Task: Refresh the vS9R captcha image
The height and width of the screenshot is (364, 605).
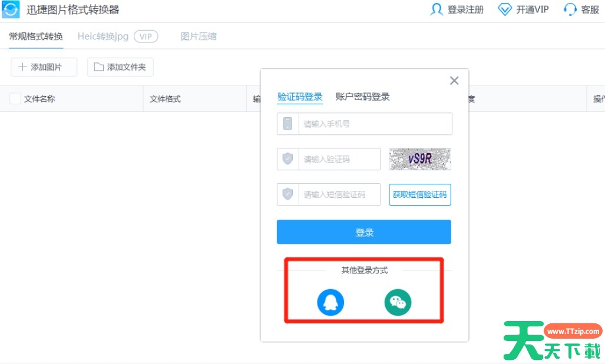Action: tap(419, 159)
